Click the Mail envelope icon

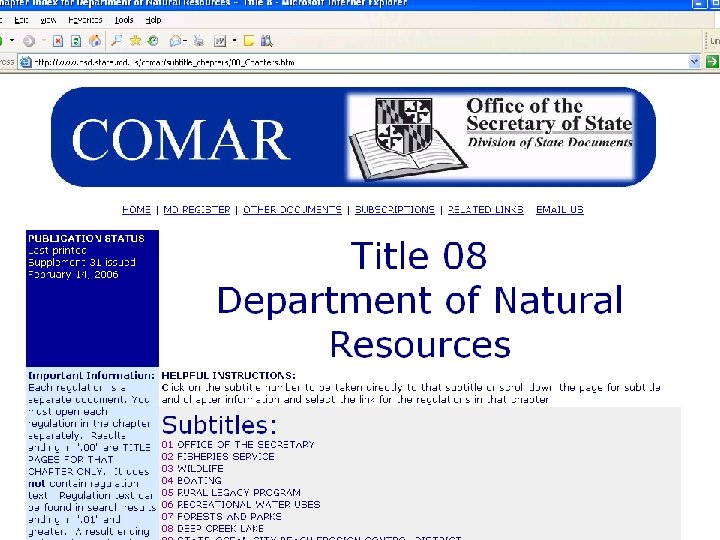pyautogui.click(x=175, y=41)
